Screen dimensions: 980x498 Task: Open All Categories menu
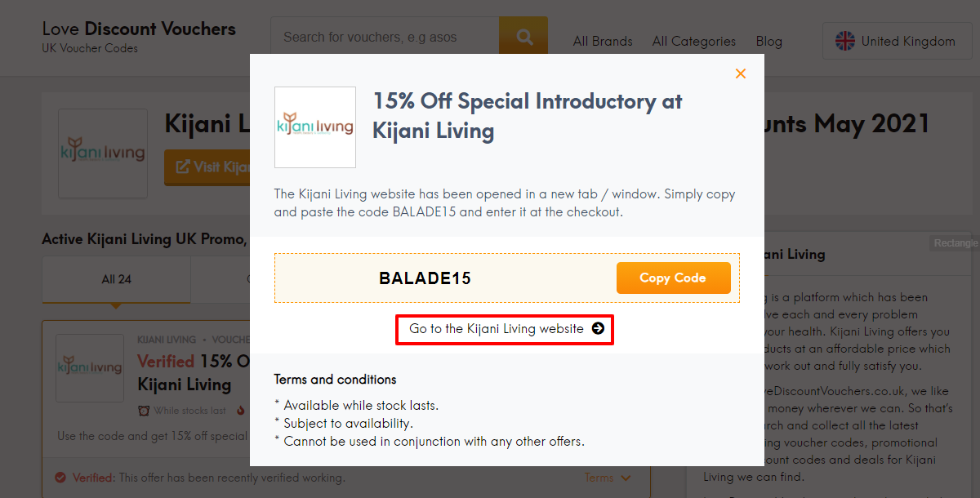[694, 41]
